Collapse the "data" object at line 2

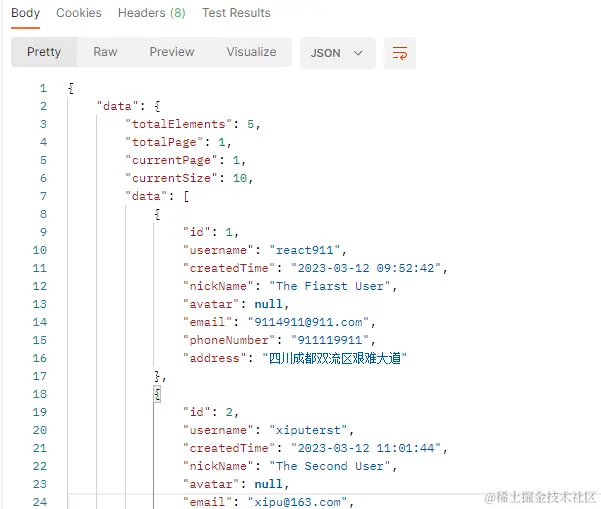point(157,106)
